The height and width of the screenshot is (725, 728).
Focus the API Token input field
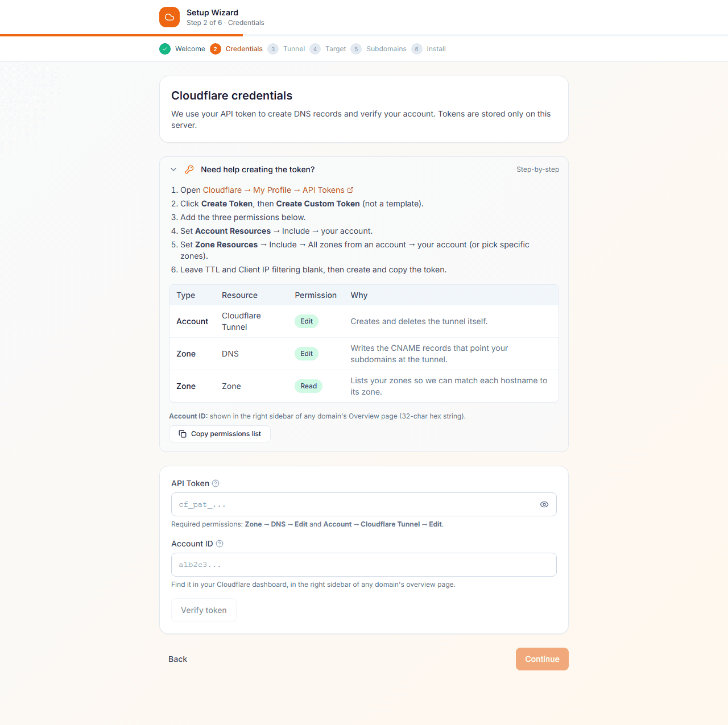[364, 504]
